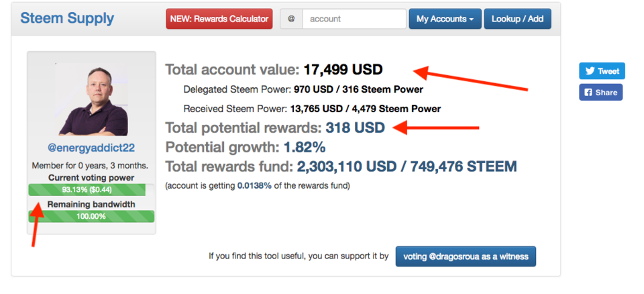Click the Potential growth 1.82% value
Viewport: 644px width, 294px height.
pos(305,147)
